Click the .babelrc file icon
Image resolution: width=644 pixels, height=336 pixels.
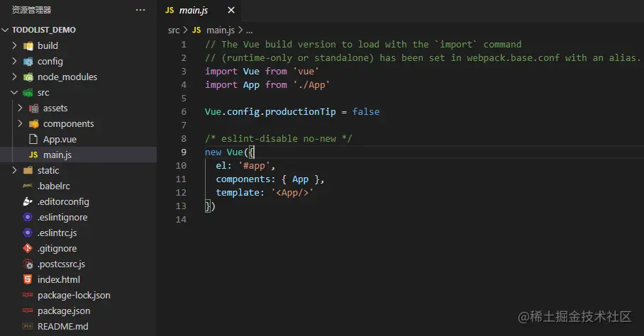(28, 186)
